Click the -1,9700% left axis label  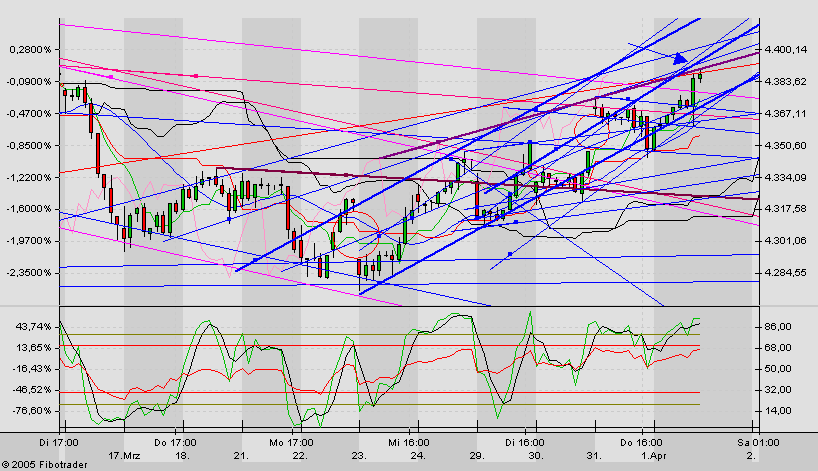tap(29, 241)
